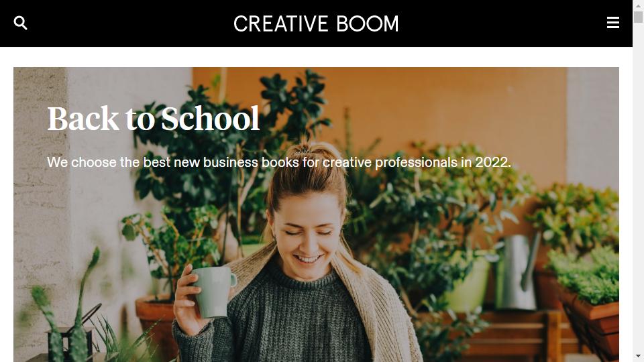Screen dimensions: 644x362
Task: Open the search magnifying glass icon
Action: (x=21, y=23)
